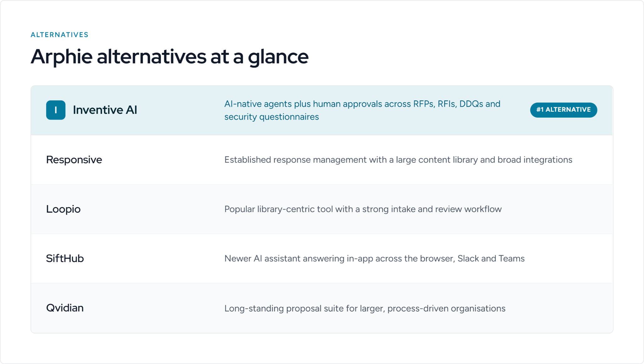Screen dimensions: 644x364
Task: Click "Slack and Teams" in SiftHub row
Action: (491, 259)
